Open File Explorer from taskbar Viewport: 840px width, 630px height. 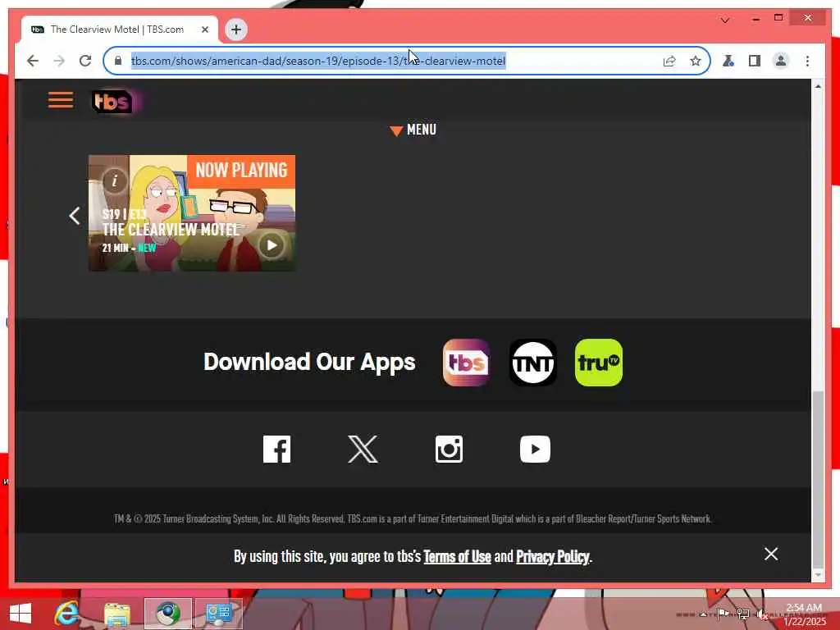[117, 614]
